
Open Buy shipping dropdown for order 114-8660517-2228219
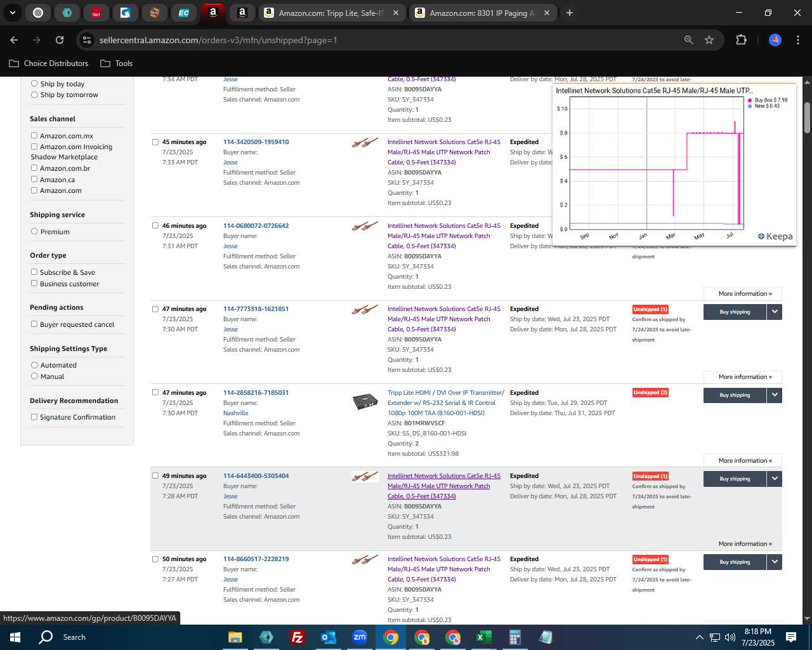[775, 562]
